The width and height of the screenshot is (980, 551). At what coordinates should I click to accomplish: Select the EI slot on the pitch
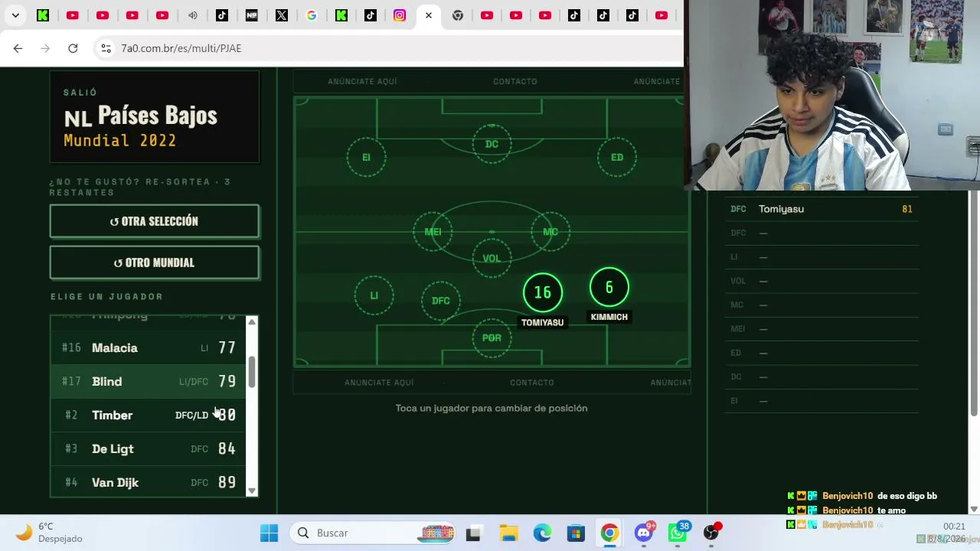366,157
